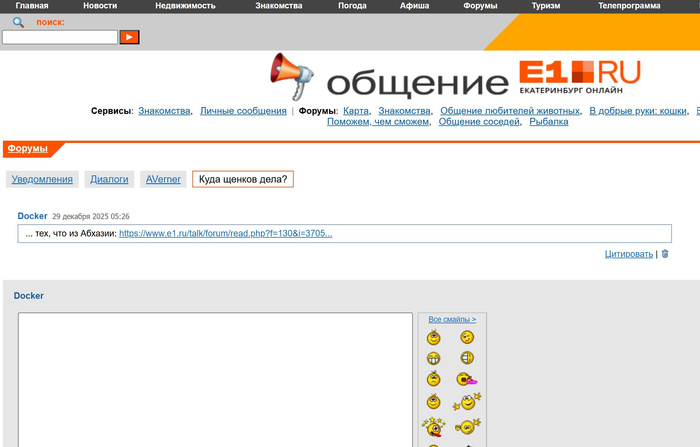
Task: Click the magnifying glass search icon
Action: [x=18, y=22]
